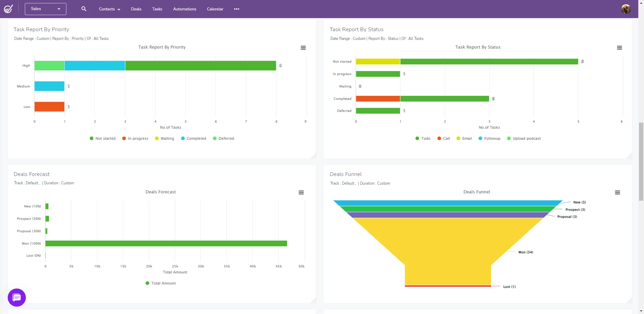The height and width of the screenshot is (314, 644).
Task: Toggle Todo legend series
Action: 423,138
